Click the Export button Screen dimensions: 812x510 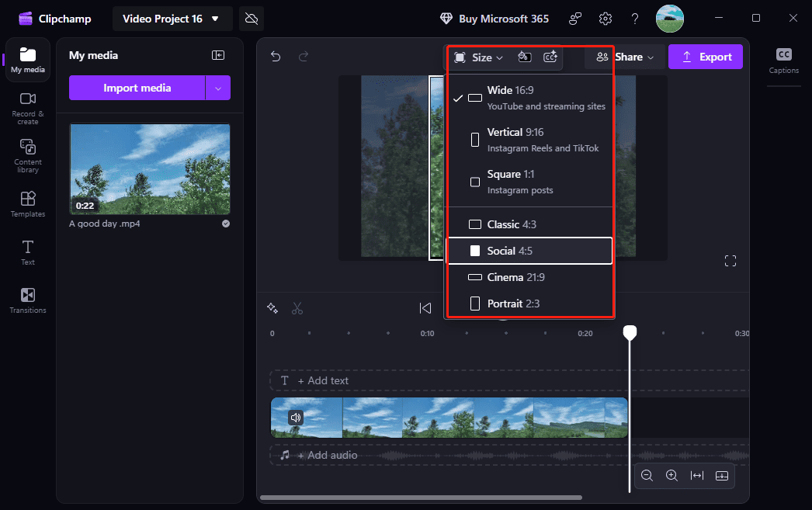click(x=705, y=57)
